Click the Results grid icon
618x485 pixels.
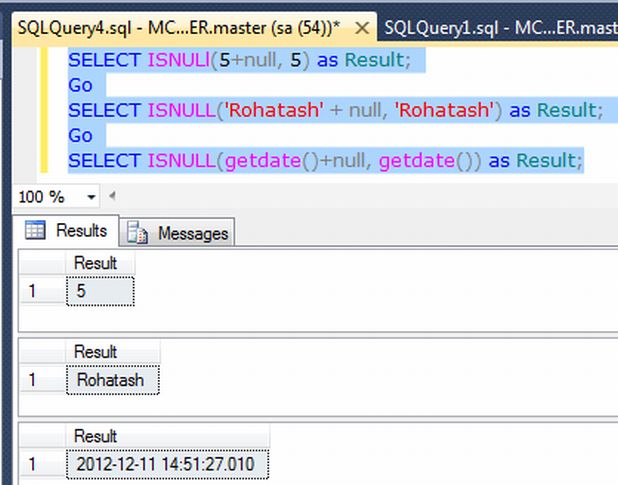click(35, 230)
